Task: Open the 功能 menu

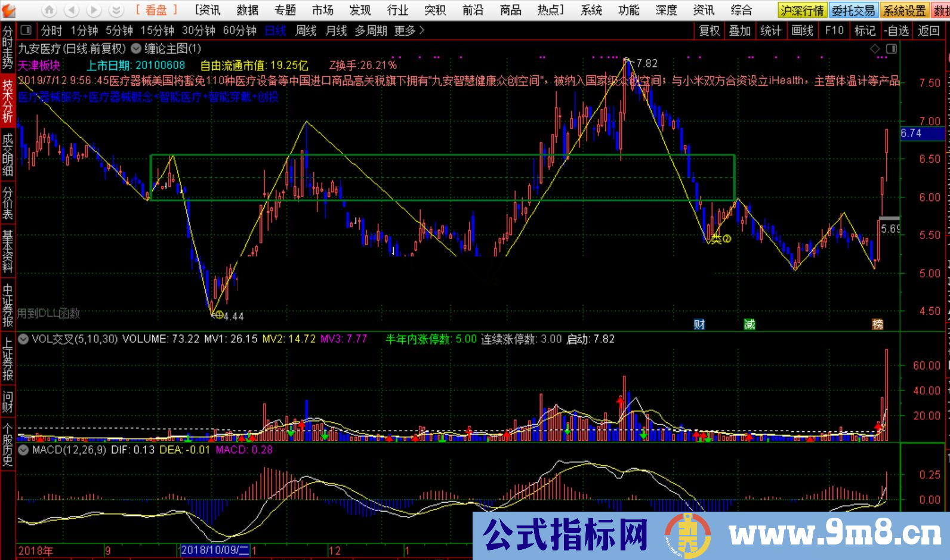Action: 629,10
